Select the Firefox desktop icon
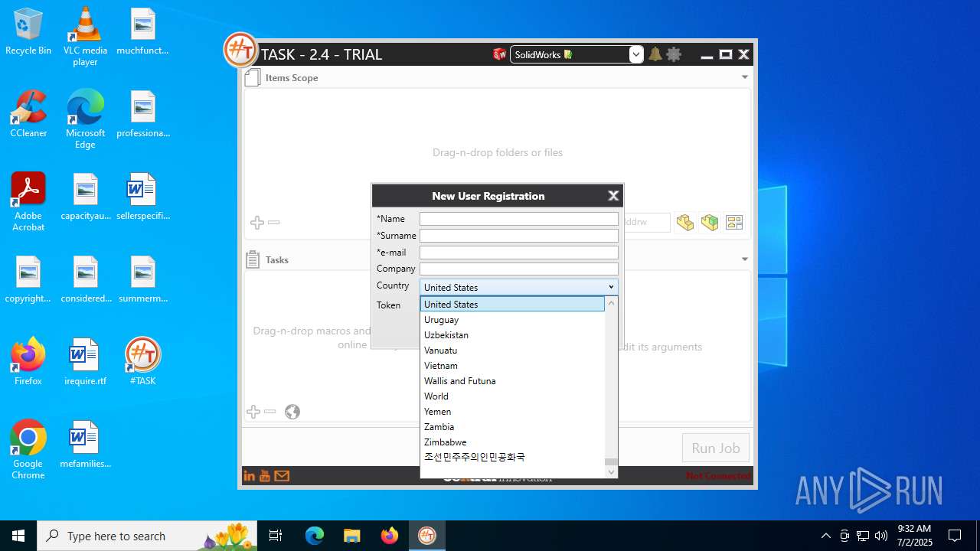The image size is (980, 551). pos(28,362)
